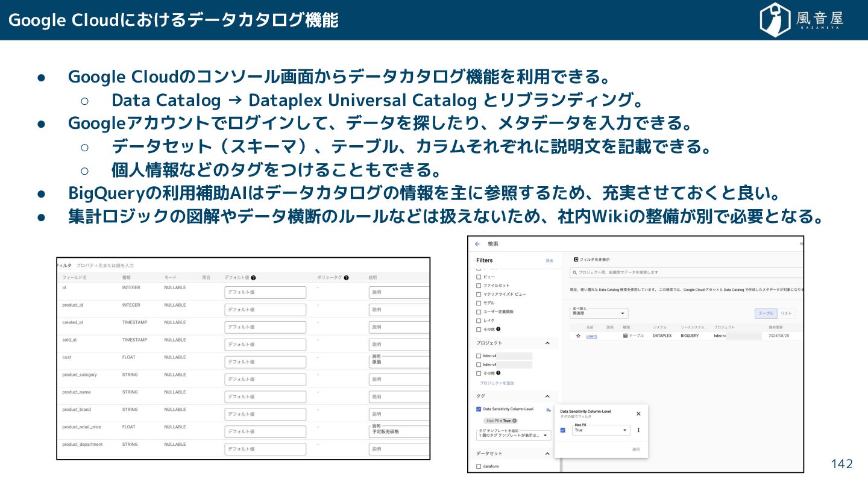The image size is (868, 488).
Task: Click the プロジェクトを追加 link
Action: [x=497, y=383]
